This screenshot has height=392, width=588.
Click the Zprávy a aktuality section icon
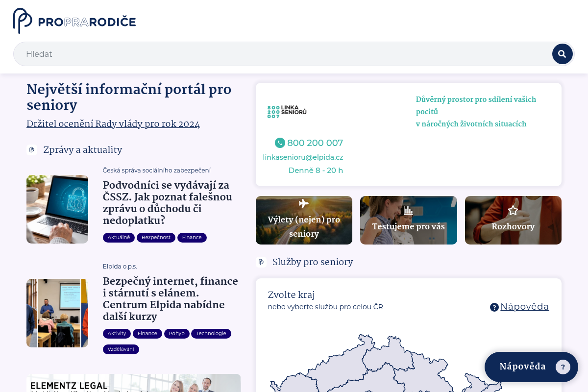(x=32, y=150)
